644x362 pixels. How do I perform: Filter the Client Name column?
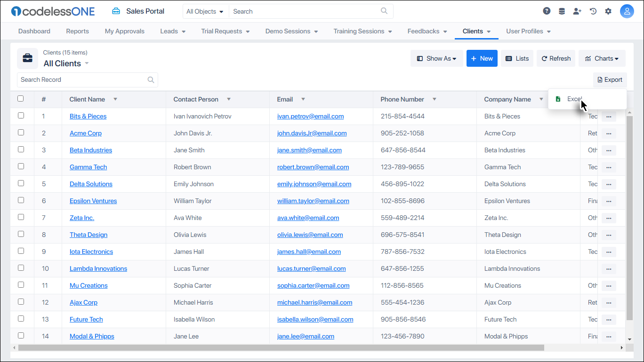pos(115,99)
